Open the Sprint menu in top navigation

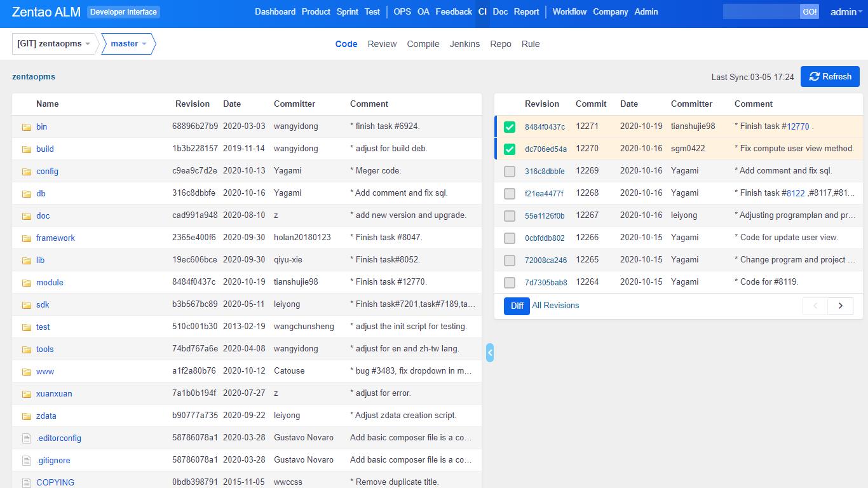tap(347, 12)
